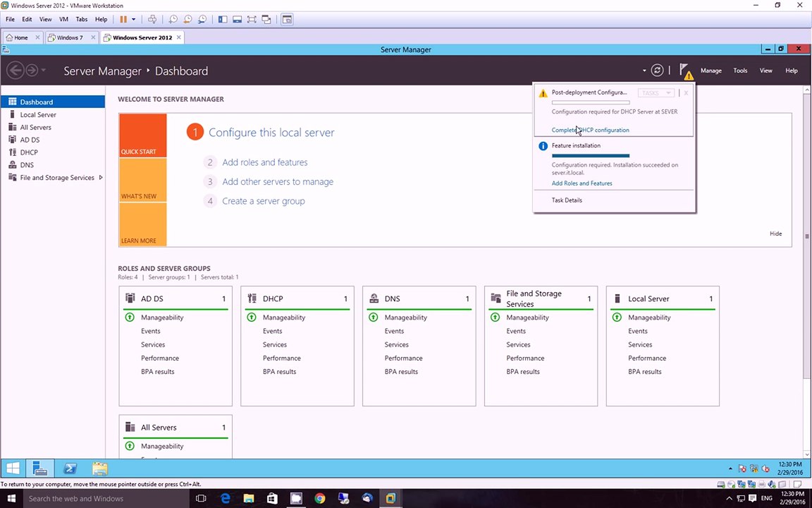Open the Tools menu in Server Manager
812x508 pixels.
[740, 71]
